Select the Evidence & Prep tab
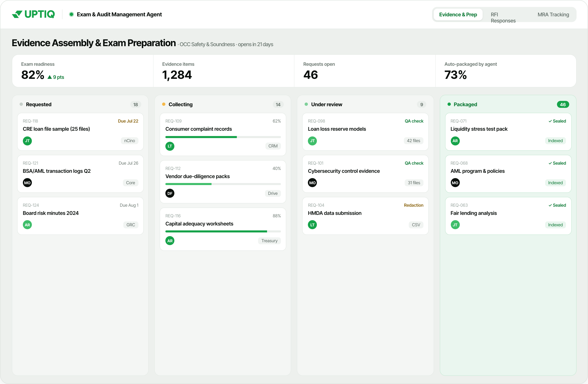 pyautogui.click(x=458, y=15)
